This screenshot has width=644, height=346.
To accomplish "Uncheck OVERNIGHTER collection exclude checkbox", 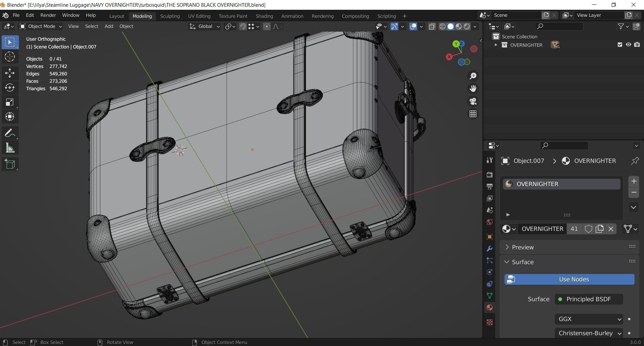I will (x=620, y=45).
